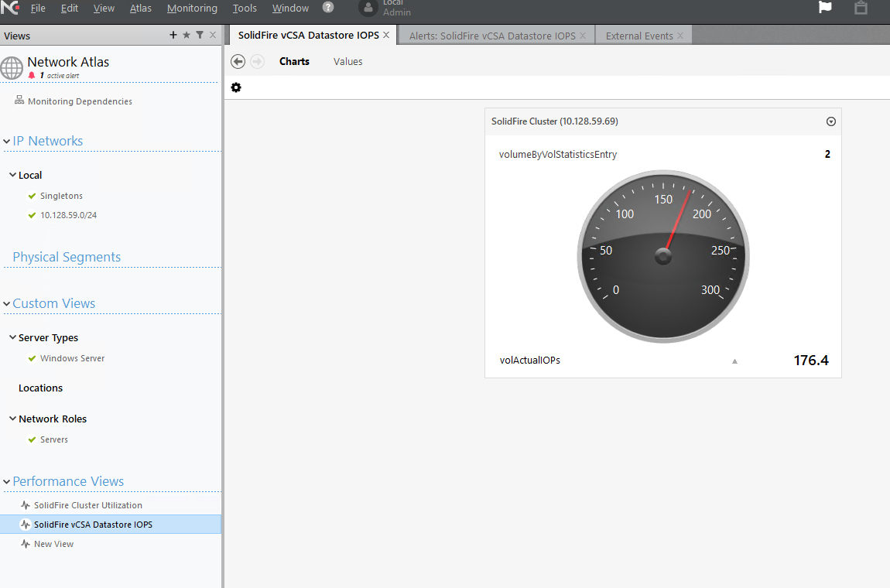Click the active alert bell icon

point(32,76)
